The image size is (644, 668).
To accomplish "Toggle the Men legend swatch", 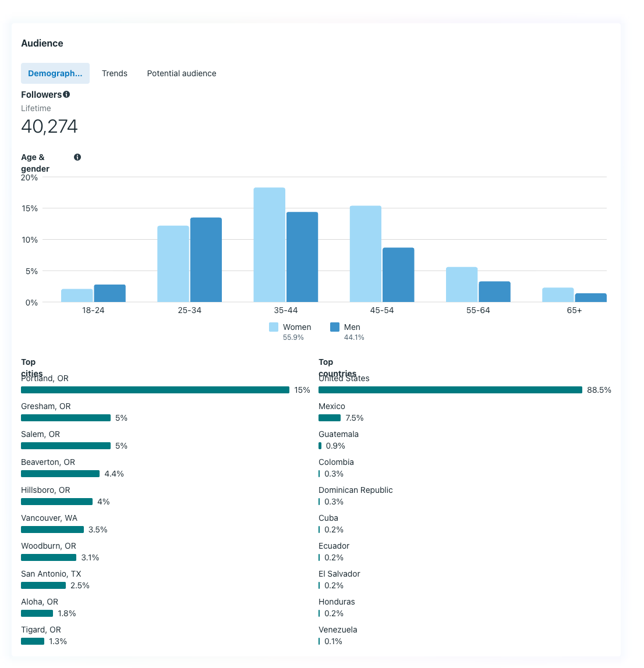I will point(335,327).
